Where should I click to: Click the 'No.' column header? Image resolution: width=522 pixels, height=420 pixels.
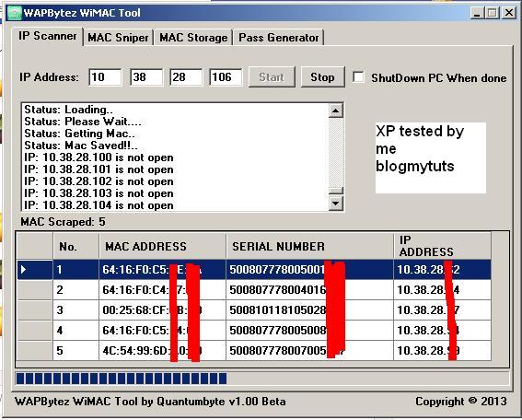(x=75, y=246)
